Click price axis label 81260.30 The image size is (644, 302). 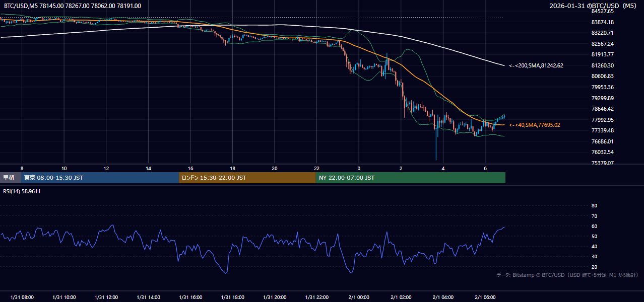tap(602, 65)
